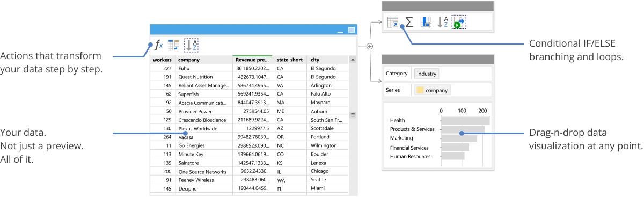Click the fx formula action icon

(x=159, y=45)
